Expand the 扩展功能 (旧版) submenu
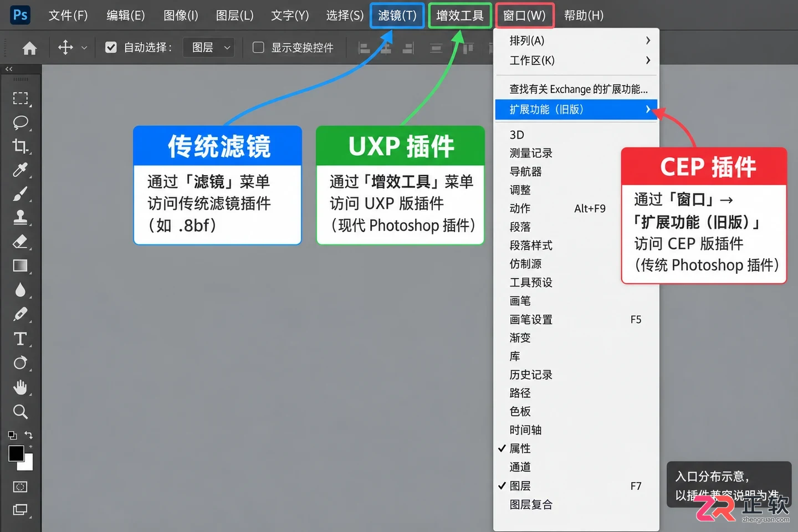The image size is (798, 532). point(576,109)
